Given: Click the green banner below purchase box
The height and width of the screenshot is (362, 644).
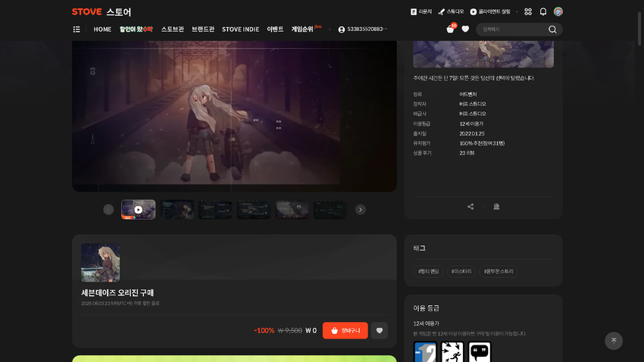Looking at the screenshot, I should 234,359.
